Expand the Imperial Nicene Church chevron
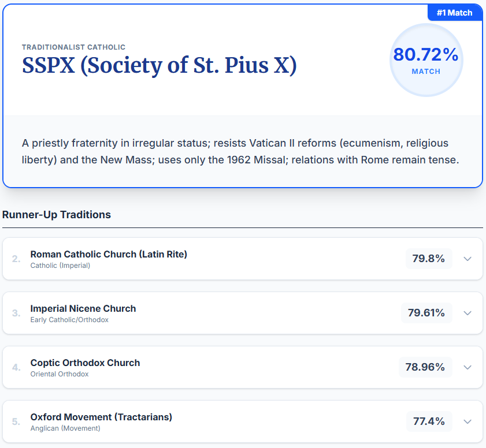The height and width of the screenshot is (448, 486). [x=468, y=313]
